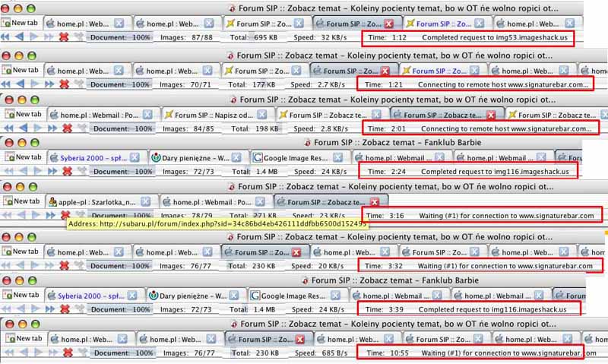Open the Google Image Res tab in the window showing Time 2:24

pyautogui.click(x=296, y=157)
